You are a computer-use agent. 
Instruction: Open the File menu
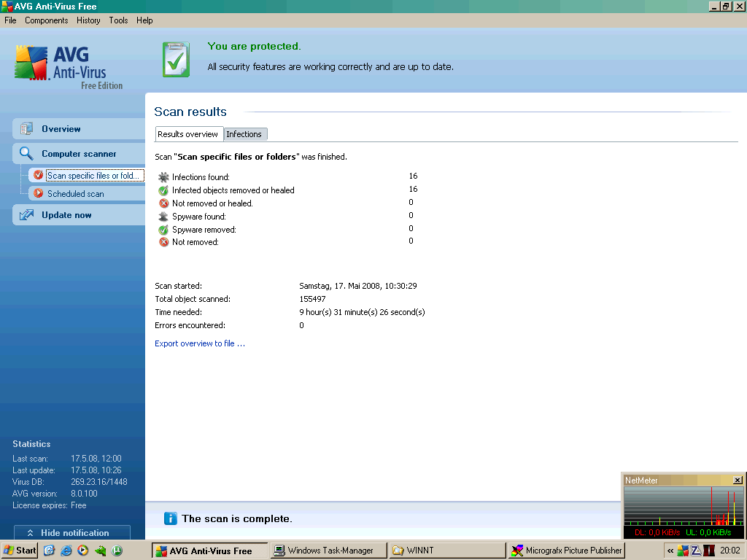point(10,20)
